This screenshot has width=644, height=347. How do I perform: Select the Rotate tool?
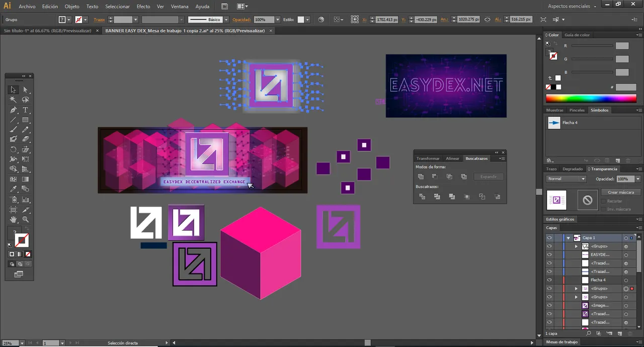click(x=13, y=149)
